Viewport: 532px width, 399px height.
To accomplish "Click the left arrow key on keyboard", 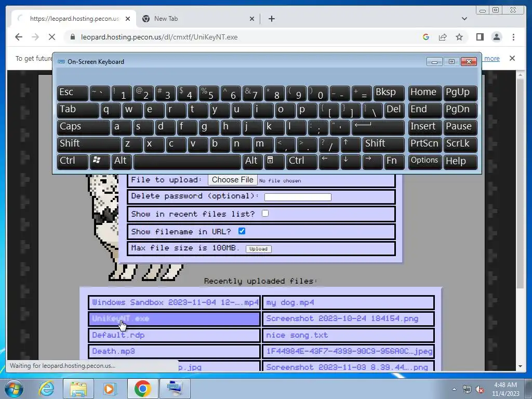I will point(329,162).
